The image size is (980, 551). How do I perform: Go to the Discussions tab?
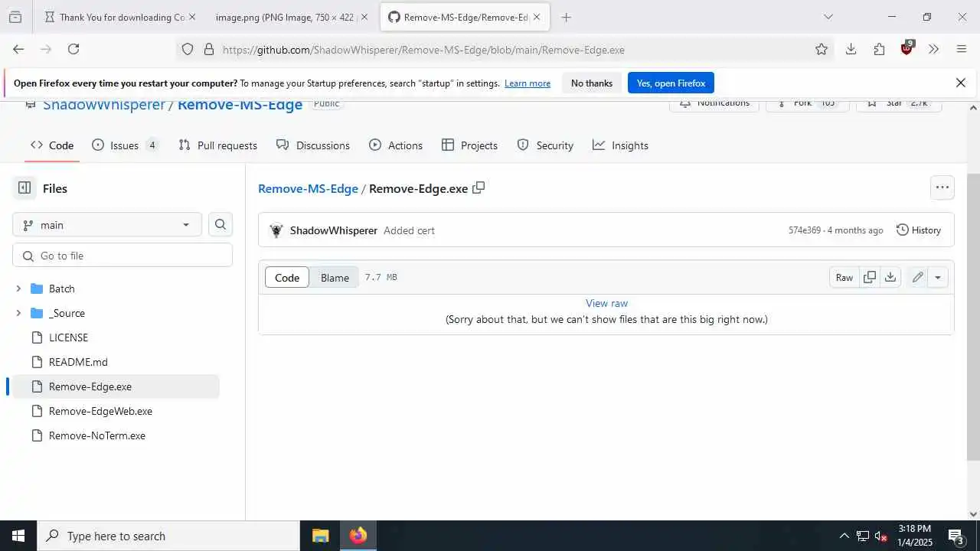click(x=313, y=145)
